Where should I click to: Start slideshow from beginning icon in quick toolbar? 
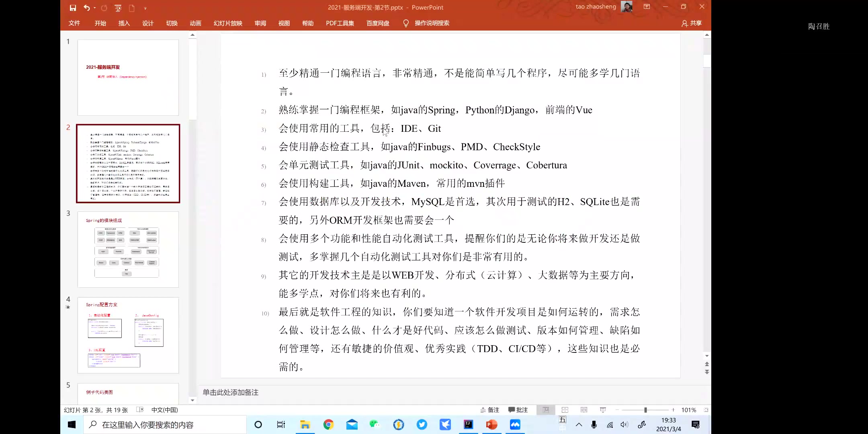(118, 8)
